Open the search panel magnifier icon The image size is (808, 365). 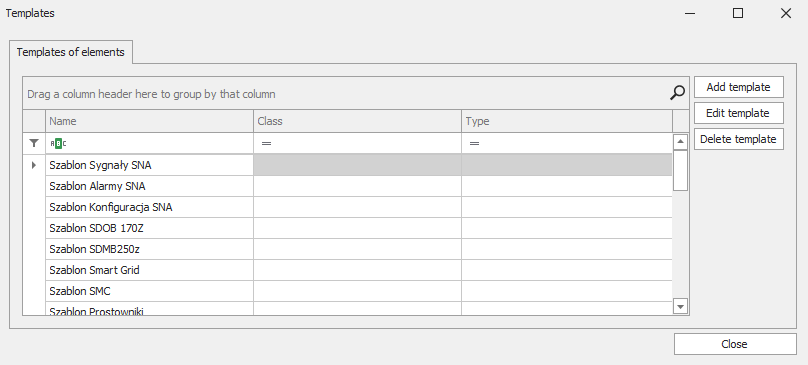tap(678, 93)
